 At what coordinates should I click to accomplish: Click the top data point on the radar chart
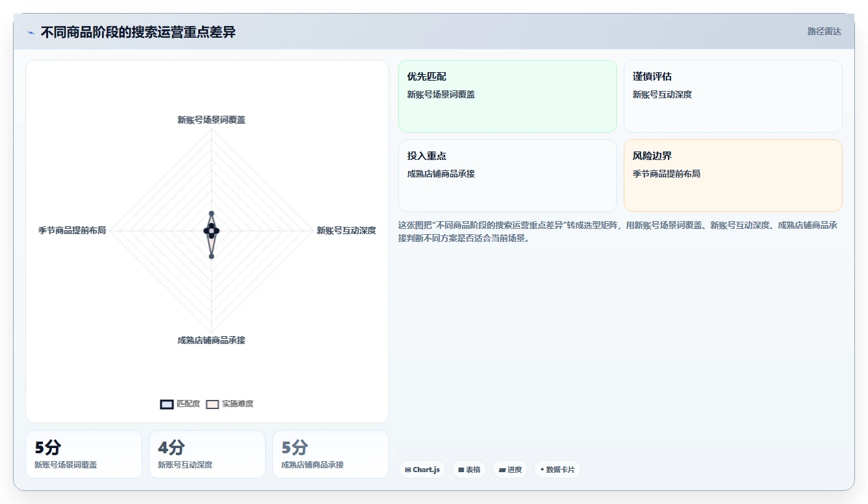211,213
